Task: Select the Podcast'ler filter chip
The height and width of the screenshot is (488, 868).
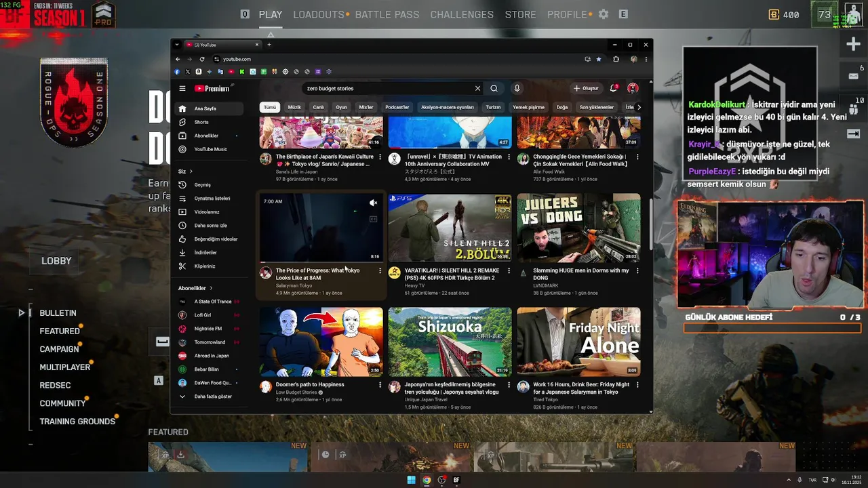Action: coord(397,107)
